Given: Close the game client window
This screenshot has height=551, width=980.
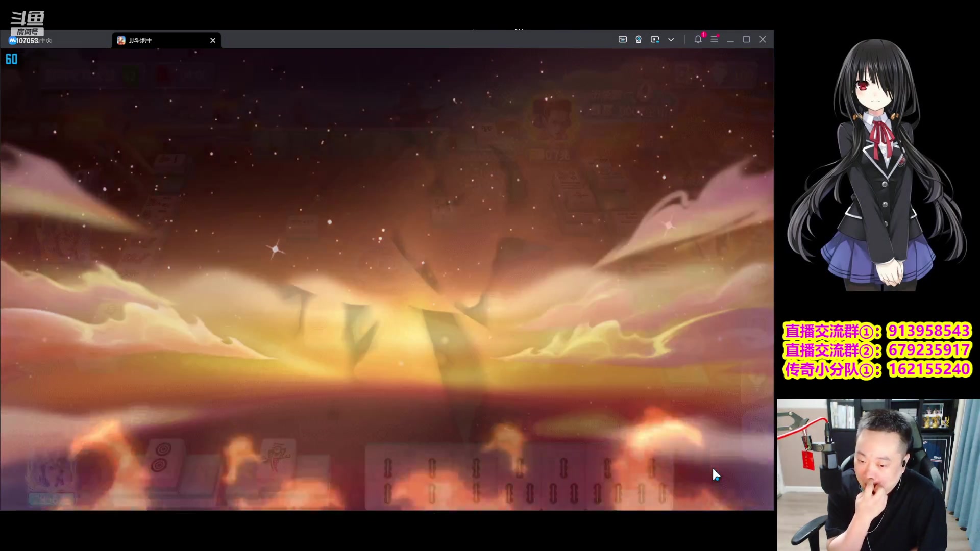Looking at the screenshot, I should pos(763,39).
